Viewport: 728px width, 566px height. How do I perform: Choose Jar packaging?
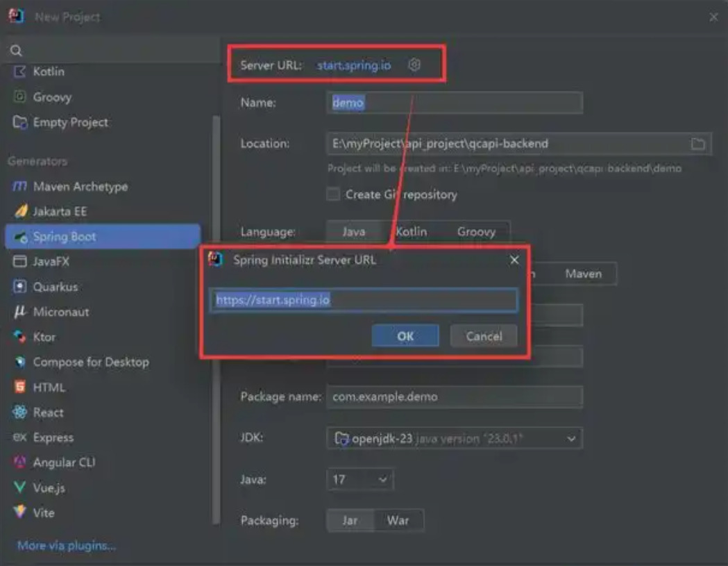click(x=350, y=520)
